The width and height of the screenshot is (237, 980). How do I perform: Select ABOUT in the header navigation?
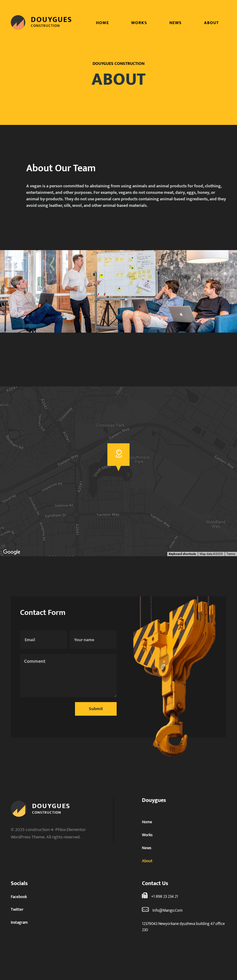211,23
